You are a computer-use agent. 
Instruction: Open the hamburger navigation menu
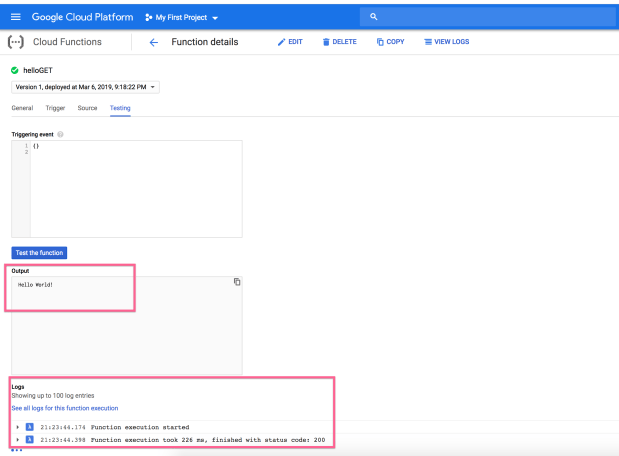click(x=15, y=17)
